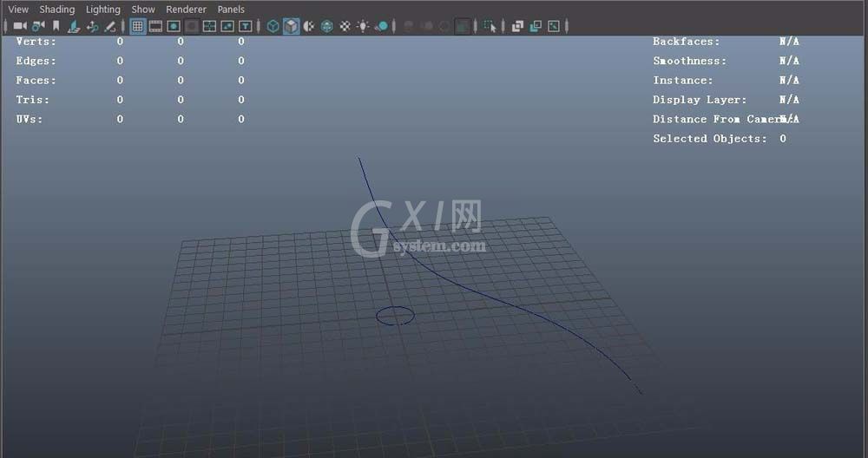The image size is (868, 458).
Task: Toggle the Safe Title icon
Action: coord(246,26)
